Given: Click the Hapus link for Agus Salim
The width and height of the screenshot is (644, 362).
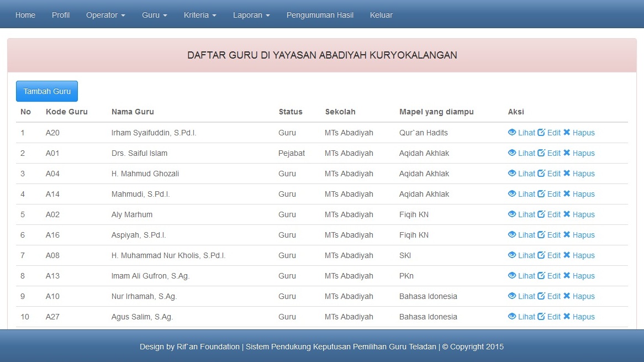Looking at the screenshot, I should click(x=583, y=317).
